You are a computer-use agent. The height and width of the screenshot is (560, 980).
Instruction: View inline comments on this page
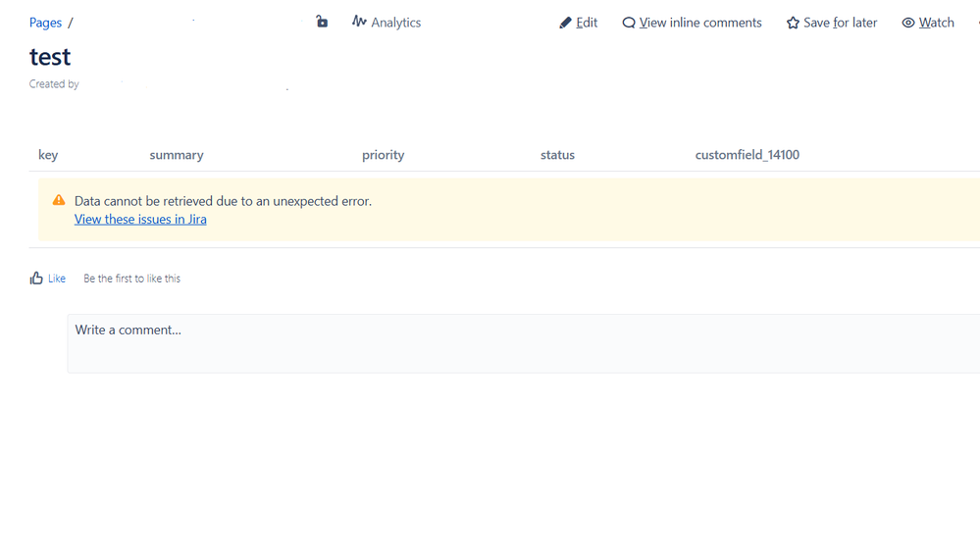[692, 23]
